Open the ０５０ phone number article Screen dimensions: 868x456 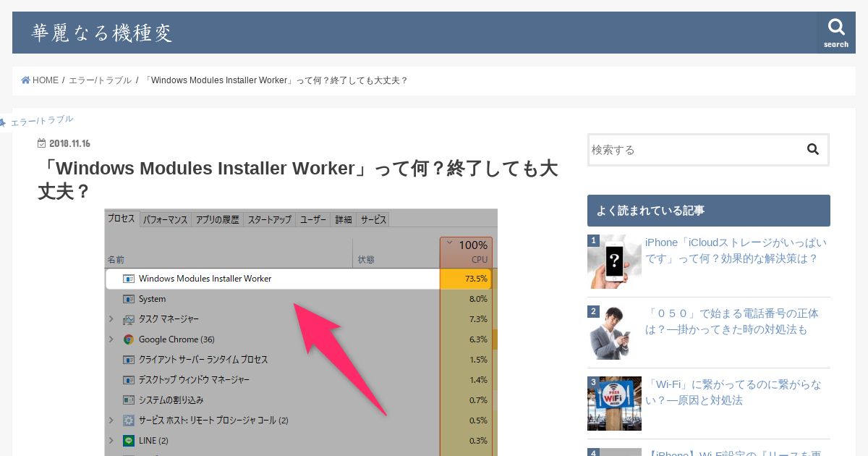(732, 321)
